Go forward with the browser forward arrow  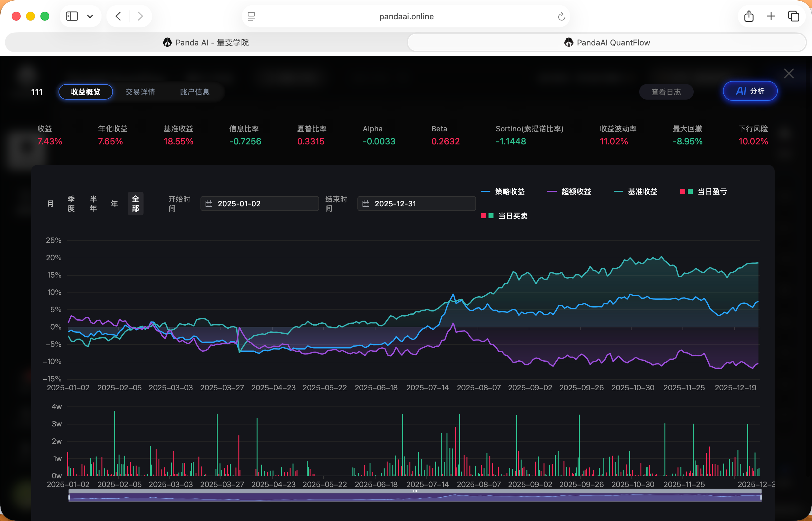point(140,16)
